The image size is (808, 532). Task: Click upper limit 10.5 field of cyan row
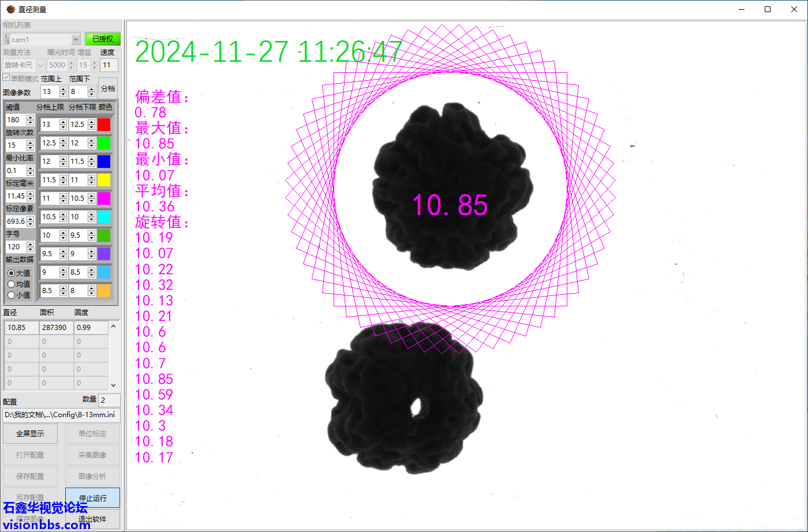[50, 217]
